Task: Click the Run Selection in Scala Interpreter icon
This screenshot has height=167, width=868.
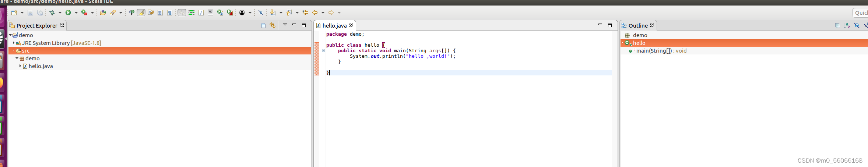Action: coord(220,13)
